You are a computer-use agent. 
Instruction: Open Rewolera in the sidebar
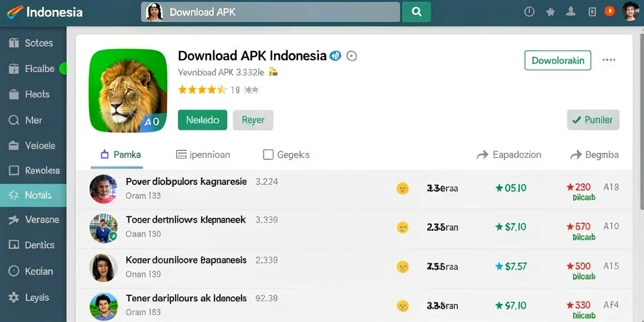point(33,170)
